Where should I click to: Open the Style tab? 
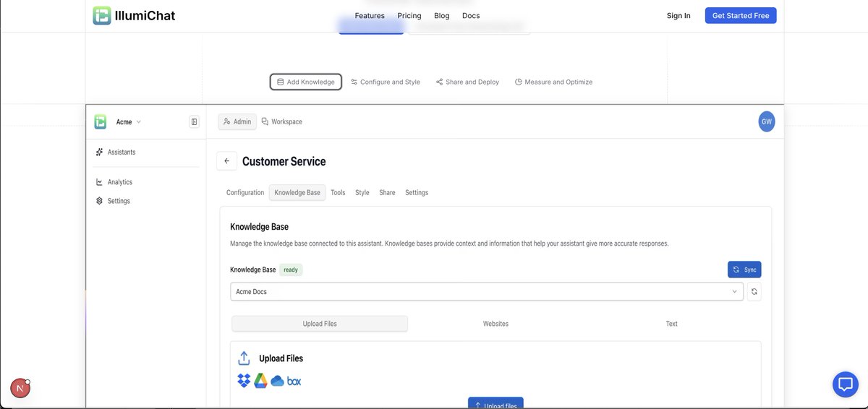click(x=362, y=192)
